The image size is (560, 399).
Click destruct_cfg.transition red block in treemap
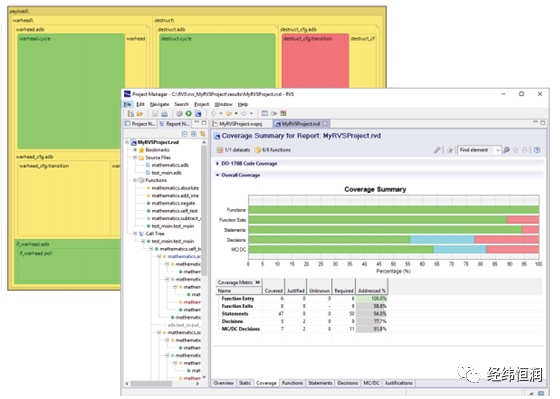pos(315,61)
